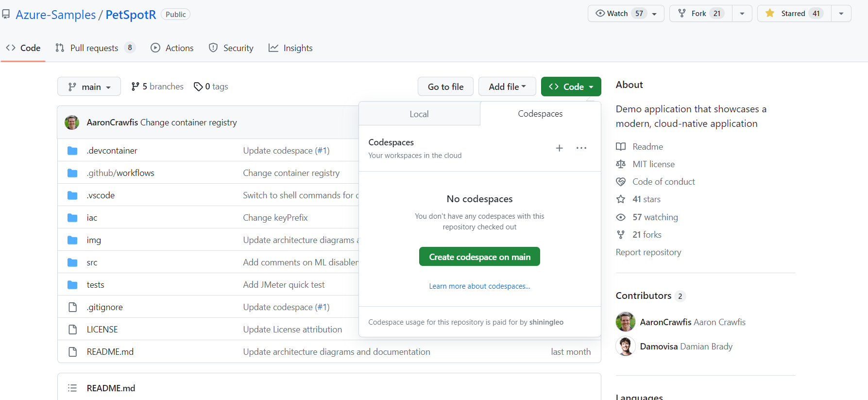The height and width of the screenshot is (400, 868).
Task: Unstar the repository with Starred button
Action: pos(794,14)
